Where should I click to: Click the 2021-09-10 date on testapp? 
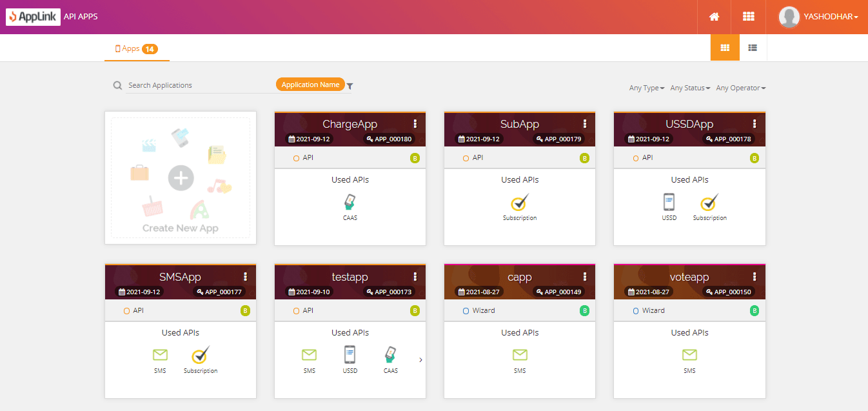pos(308,292)
